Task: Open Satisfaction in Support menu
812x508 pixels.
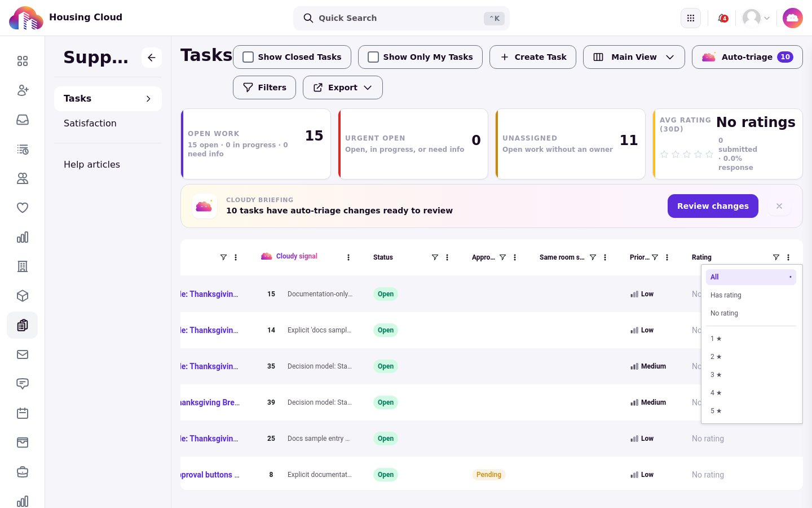Action: 108,124
